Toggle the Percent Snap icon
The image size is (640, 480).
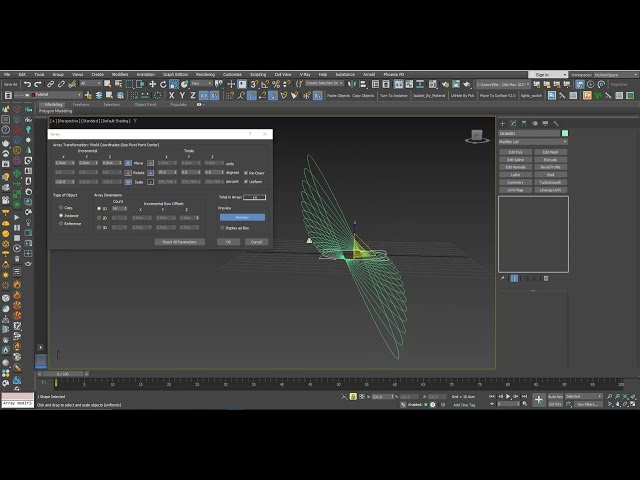(276, 84)
